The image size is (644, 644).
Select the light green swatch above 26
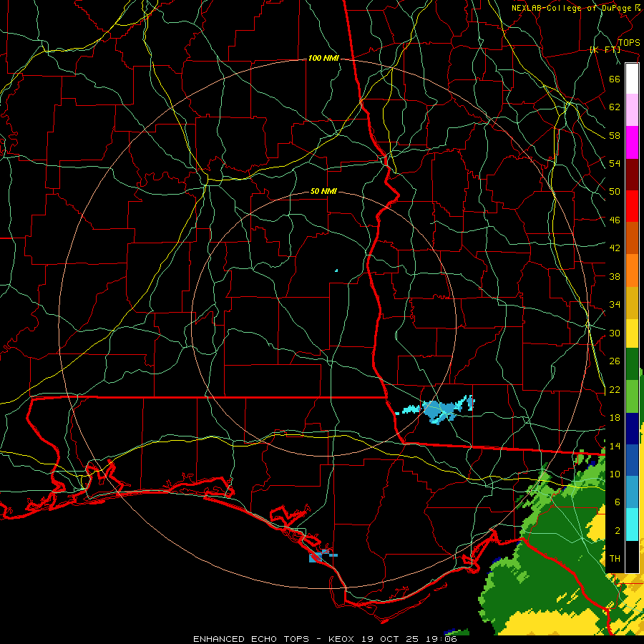632,396
